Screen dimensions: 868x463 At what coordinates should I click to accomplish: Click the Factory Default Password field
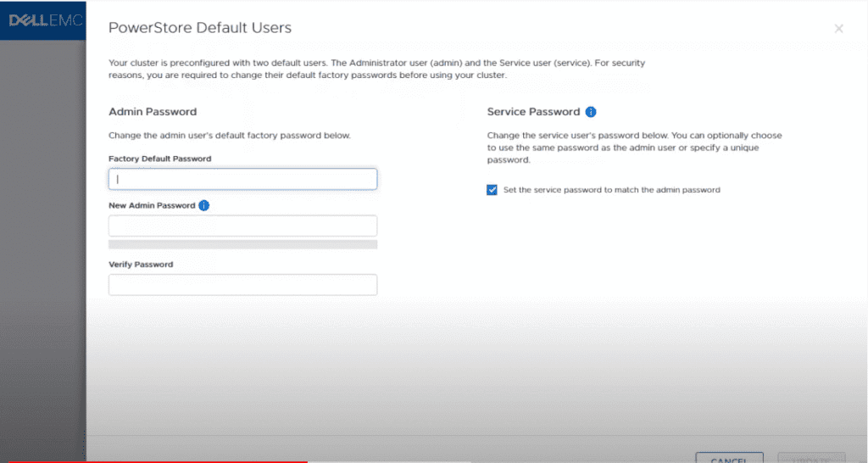pos(242,179)
